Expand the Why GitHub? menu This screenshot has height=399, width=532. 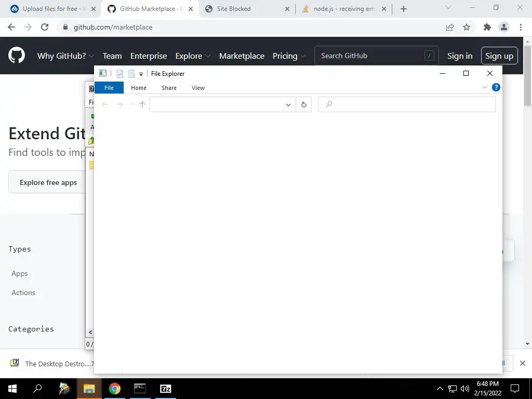65,56
